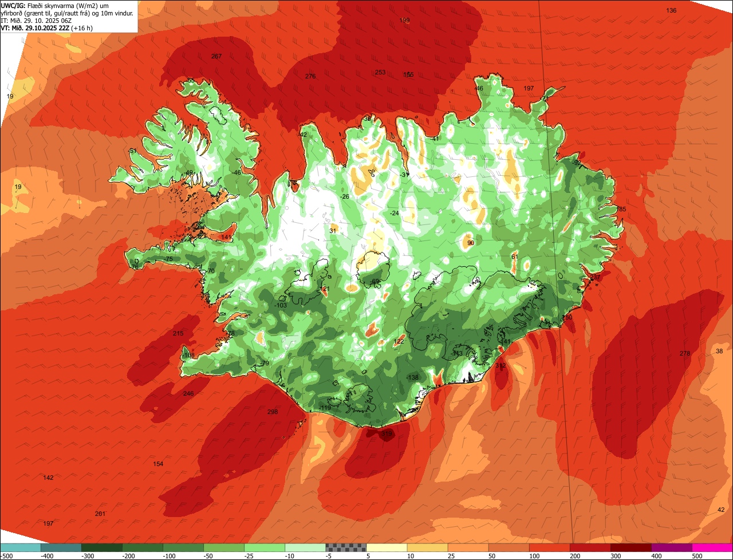This screenshot has height=560, width=733.
Task: Select the '142' value over the ocean
Action: coord(49,478)
